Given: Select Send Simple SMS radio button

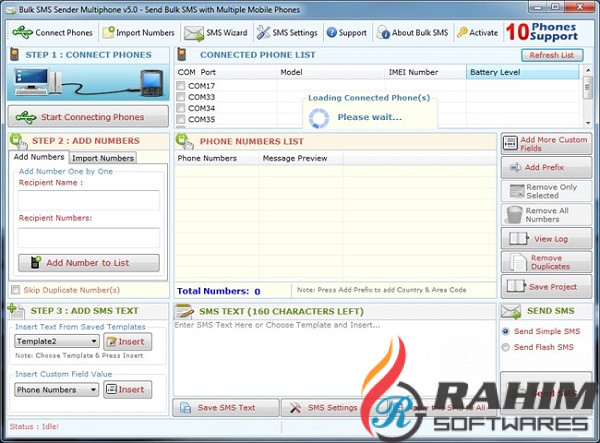Looking at the screenshot, I should (x=505, y=331).
